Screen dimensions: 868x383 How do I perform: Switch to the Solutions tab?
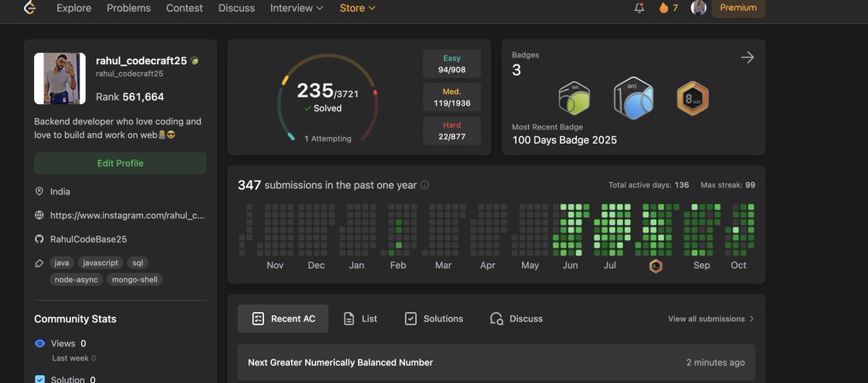click(x=434, y=319)
